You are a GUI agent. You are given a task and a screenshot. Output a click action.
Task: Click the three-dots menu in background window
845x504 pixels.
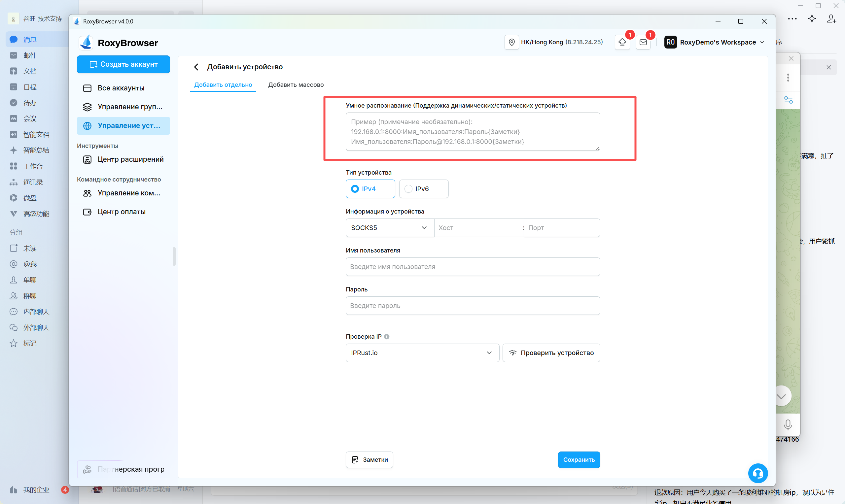(792, 19)
